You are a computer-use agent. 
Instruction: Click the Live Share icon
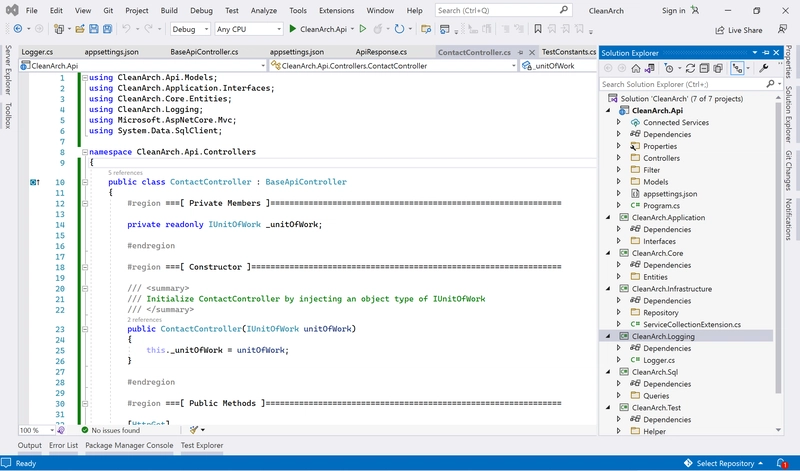click(x=719, y=30)
